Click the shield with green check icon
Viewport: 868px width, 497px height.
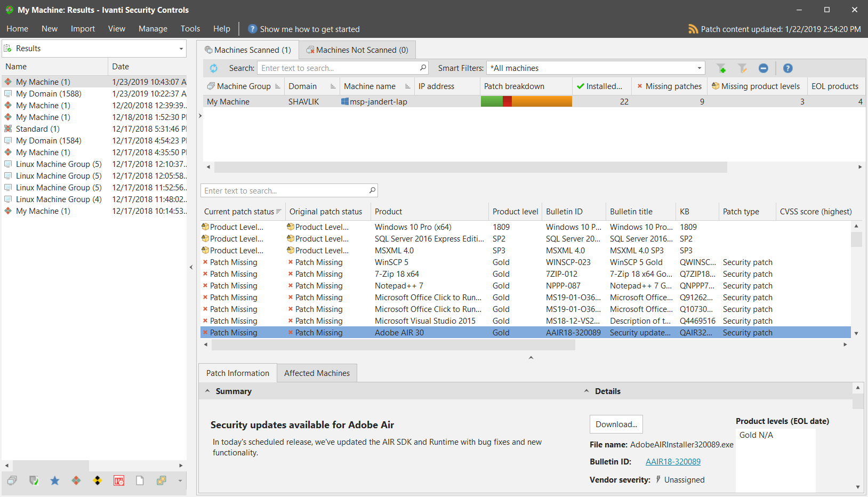click(x=34, y=480)
